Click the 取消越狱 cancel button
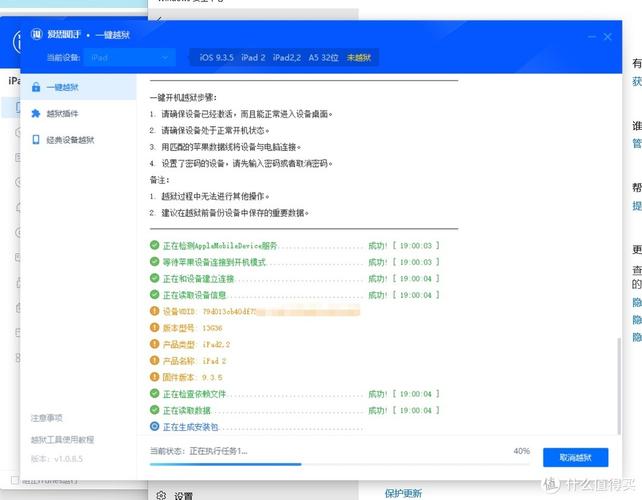The image size is (642, 500). pos(576,457)
